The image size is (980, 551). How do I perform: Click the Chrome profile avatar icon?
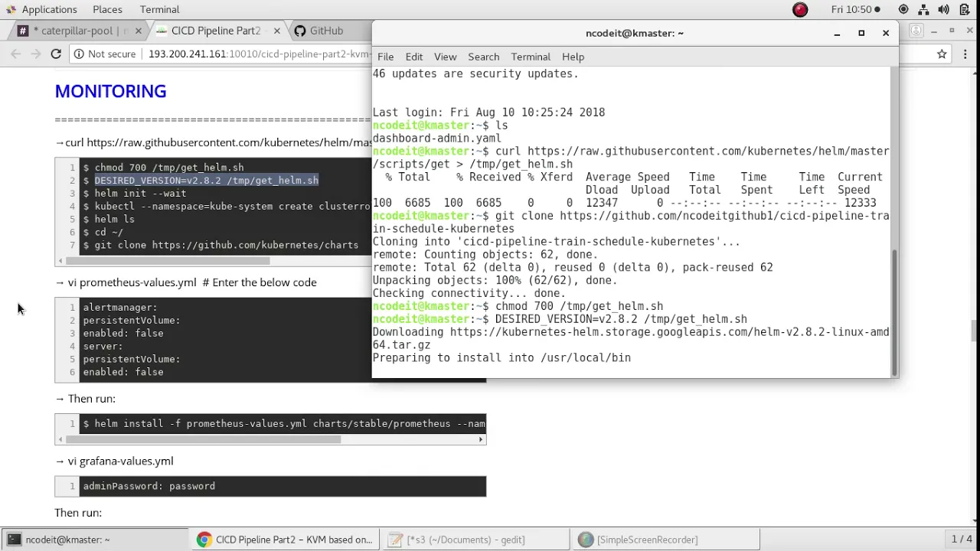click(916, 31)
